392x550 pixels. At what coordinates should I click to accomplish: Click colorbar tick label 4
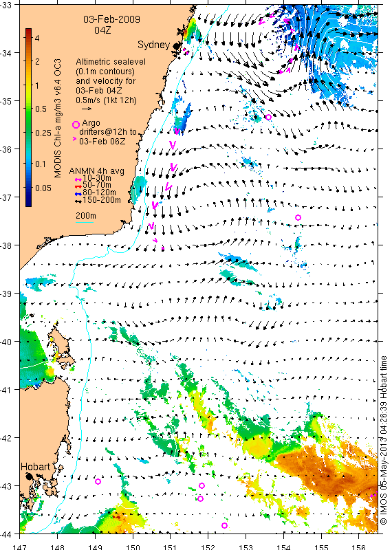[x=37, y=38]
